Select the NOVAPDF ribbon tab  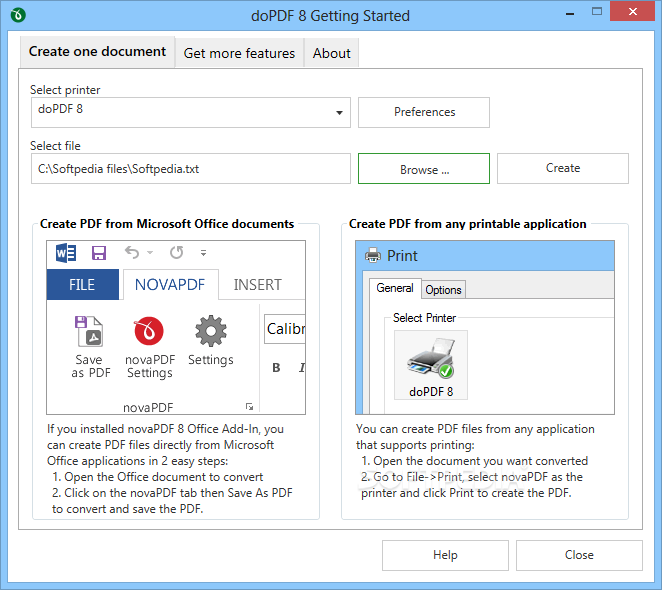tap(170, 285)
